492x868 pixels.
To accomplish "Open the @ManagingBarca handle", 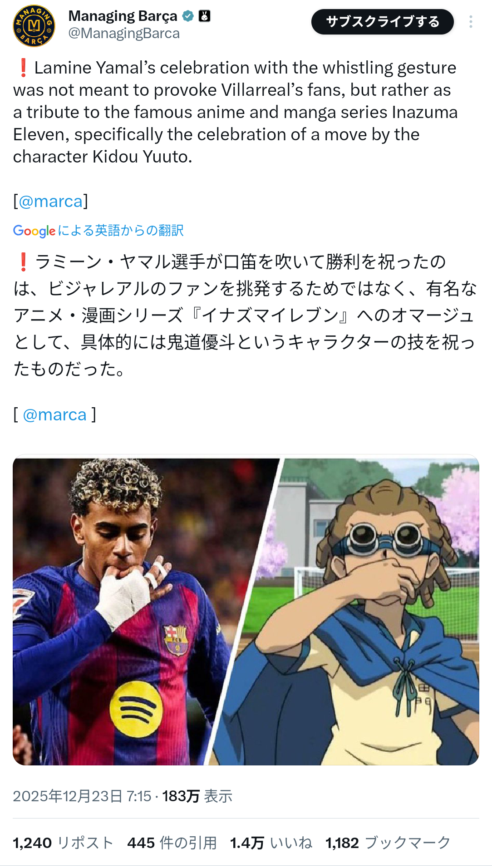I will (124, 34).
